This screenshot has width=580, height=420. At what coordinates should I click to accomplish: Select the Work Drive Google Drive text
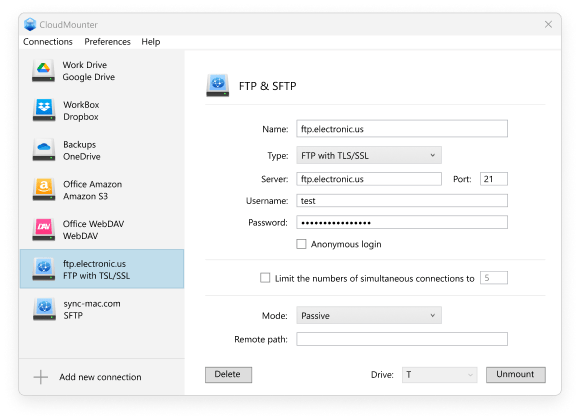point(88,71)
